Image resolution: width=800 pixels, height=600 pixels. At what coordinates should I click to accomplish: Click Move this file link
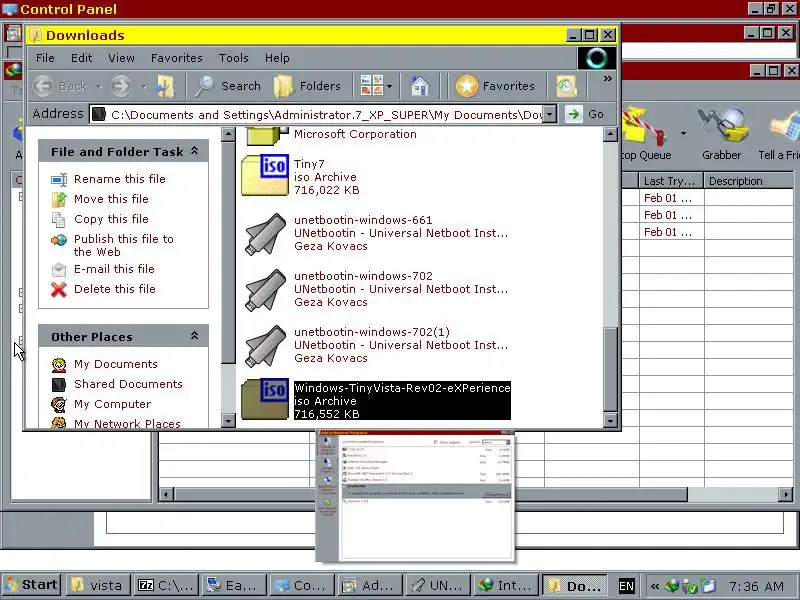click(111, 199)
